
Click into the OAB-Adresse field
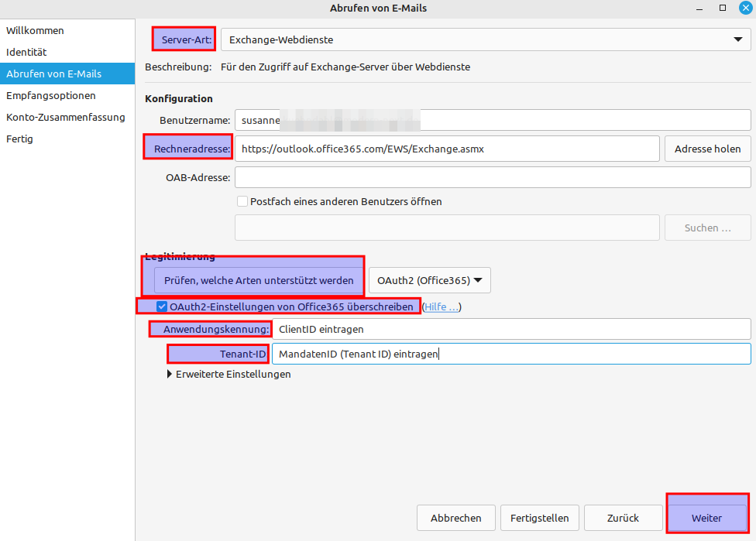tap(493, 177)
